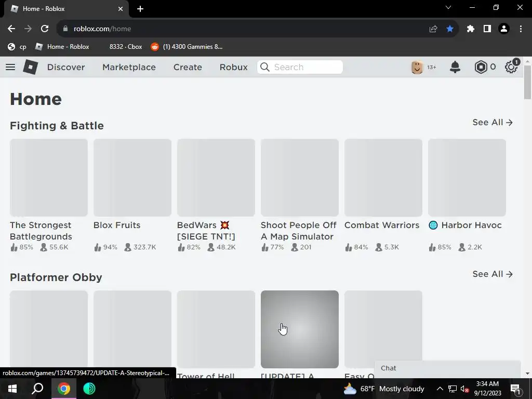Open the Robux menu item
Viewport: 532px width, 399px height.
233,67
